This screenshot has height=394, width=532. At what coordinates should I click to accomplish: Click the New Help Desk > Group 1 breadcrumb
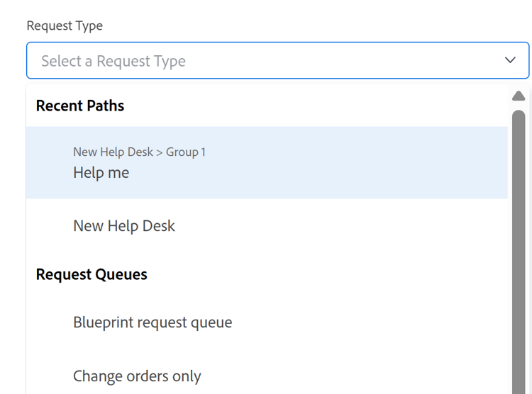pyautogui.click(x=139, y=152)
